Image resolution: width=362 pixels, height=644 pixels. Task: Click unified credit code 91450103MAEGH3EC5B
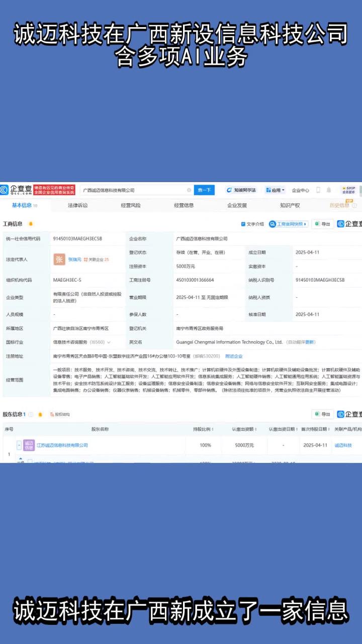[x=77, y=238]
